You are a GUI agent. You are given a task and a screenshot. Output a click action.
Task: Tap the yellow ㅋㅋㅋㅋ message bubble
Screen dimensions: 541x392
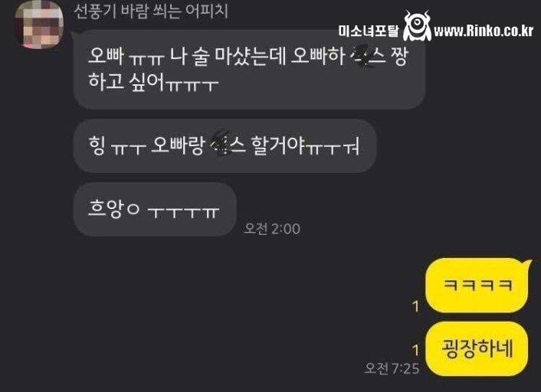click(x=477, y=286)
